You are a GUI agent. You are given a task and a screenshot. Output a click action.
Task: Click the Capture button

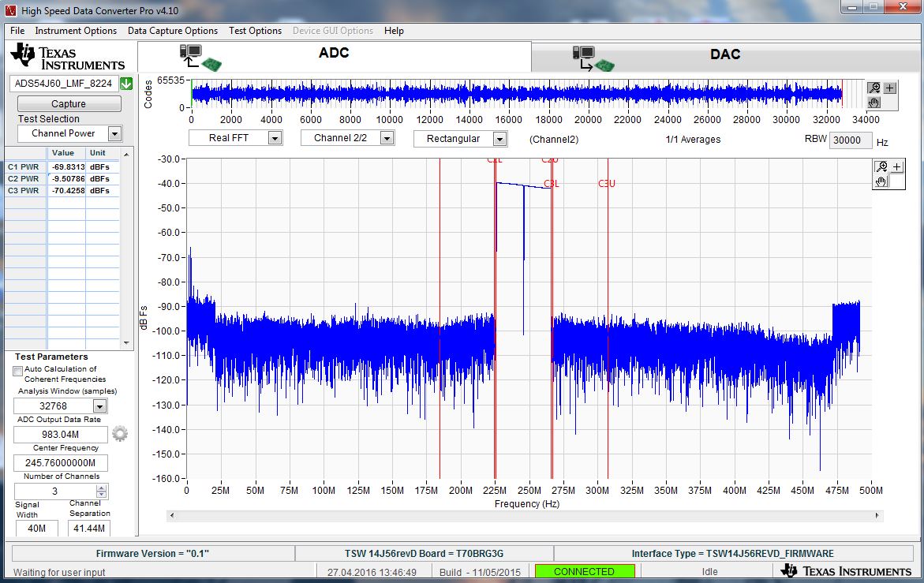click(69, 103)
